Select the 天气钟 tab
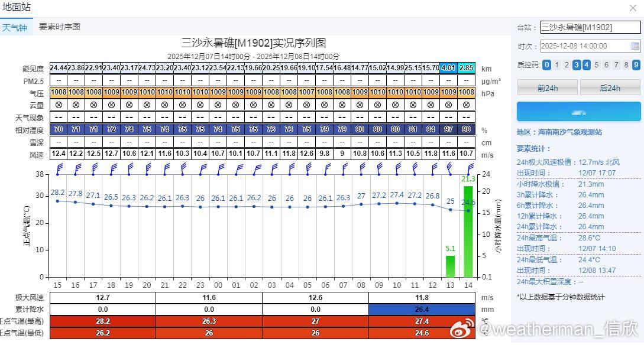 (x=15, y=28)
